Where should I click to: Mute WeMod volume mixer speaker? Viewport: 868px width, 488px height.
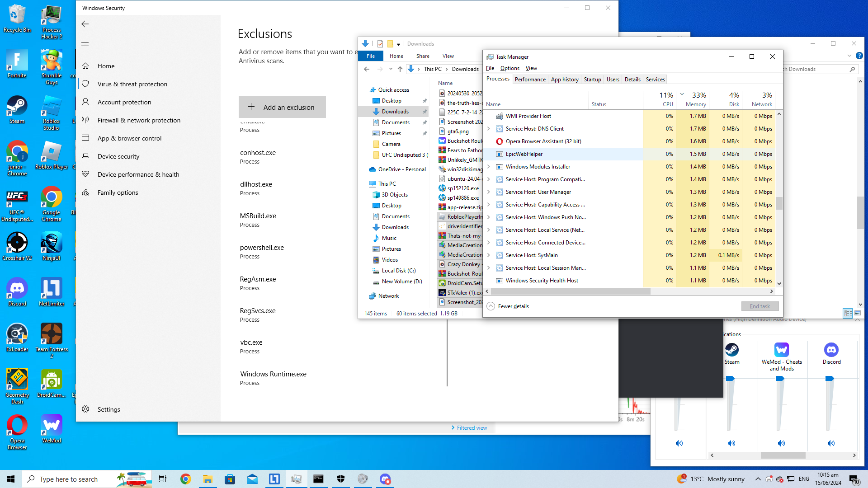(x=781, y=443)
